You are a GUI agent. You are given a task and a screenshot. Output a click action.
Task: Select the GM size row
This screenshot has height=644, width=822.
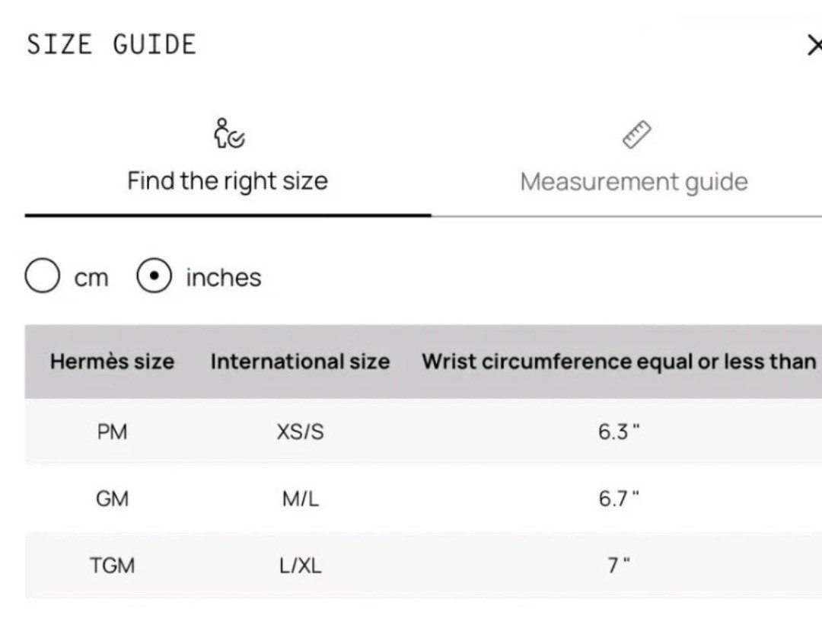[x=423, y=498]
